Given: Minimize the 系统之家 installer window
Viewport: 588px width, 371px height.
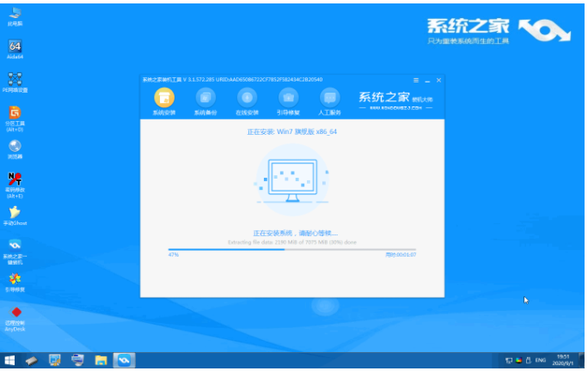Looking at the screenshot, I should [427, 80].
